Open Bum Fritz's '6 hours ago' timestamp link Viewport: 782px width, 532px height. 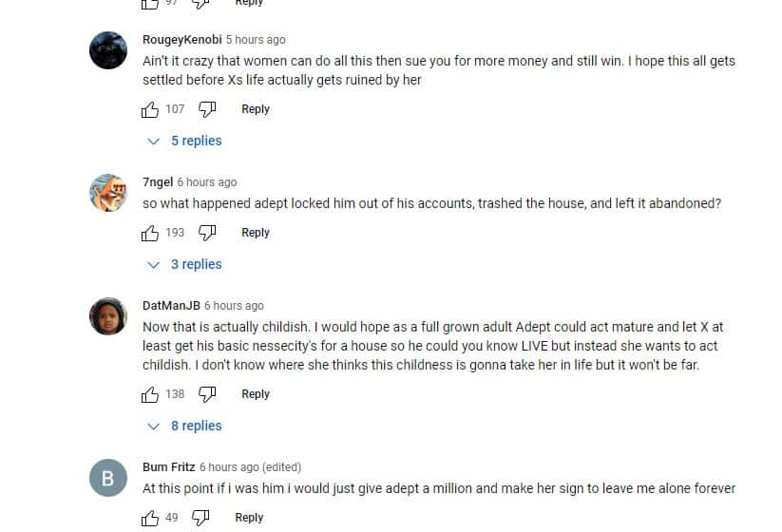coord(229,467)
